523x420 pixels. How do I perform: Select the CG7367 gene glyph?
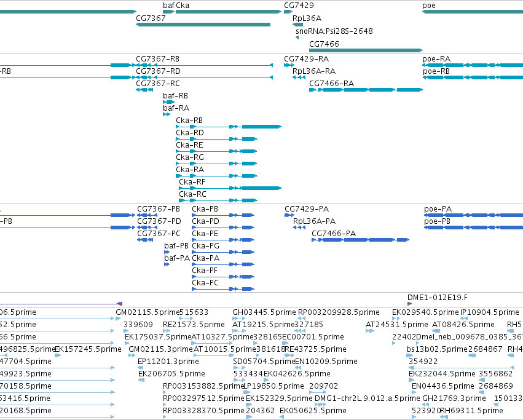point(203,25)
